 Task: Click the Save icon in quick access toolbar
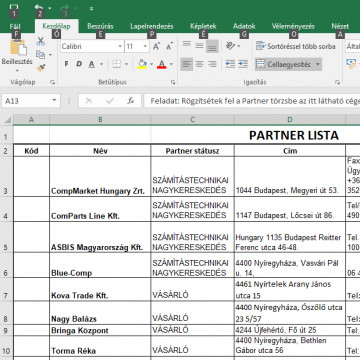coord(14,7)
